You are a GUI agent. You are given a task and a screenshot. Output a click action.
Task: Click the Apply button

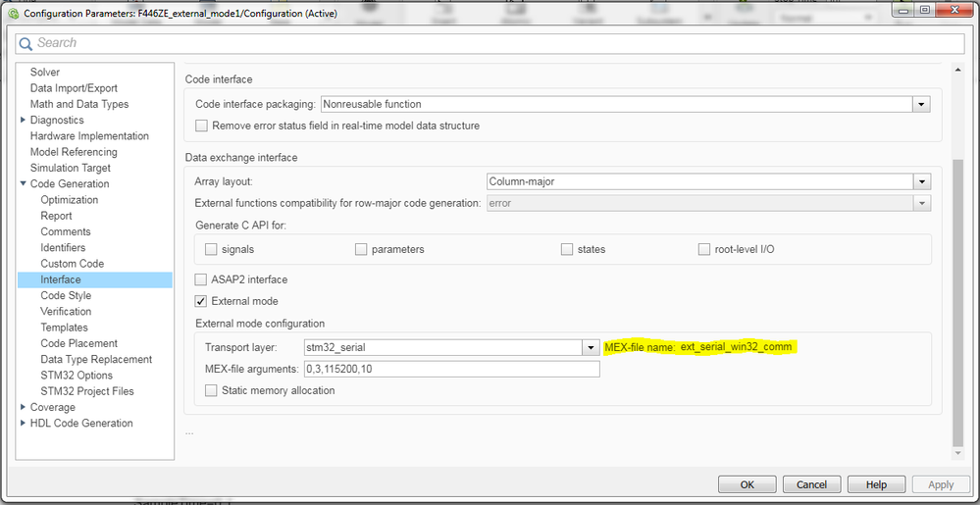(x=941, y=484)
